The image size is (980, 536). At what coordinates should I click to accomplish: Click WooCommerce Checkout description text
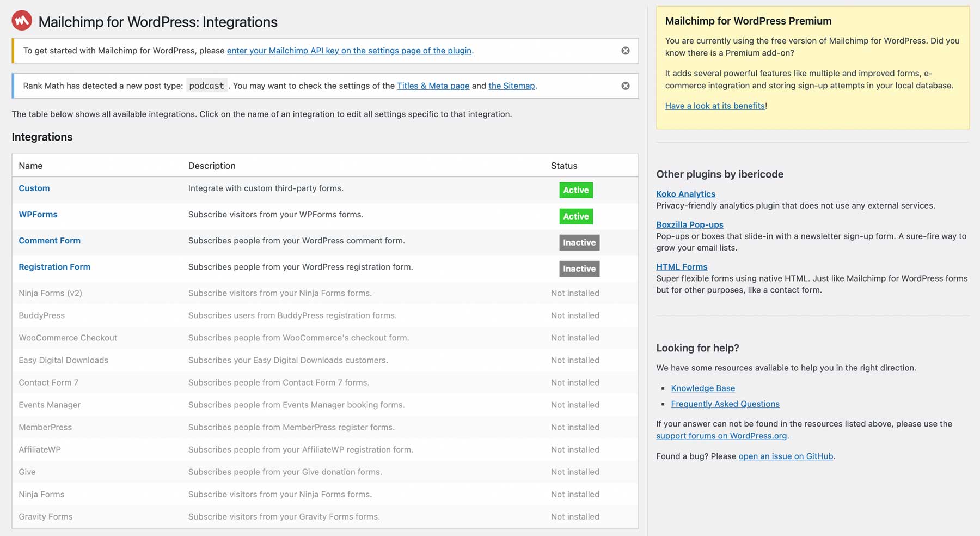pyautogui.click(x=298, y=338)
